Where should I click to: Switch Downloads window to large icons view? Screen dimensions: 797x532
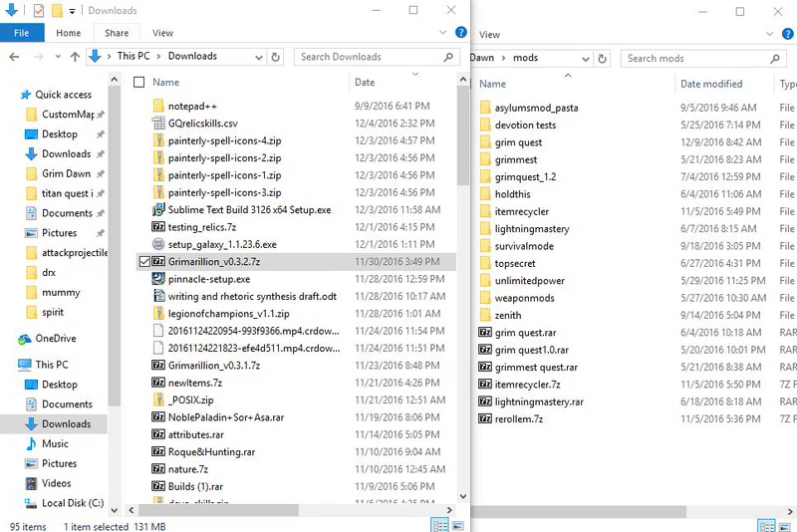(x=458, y=525)
